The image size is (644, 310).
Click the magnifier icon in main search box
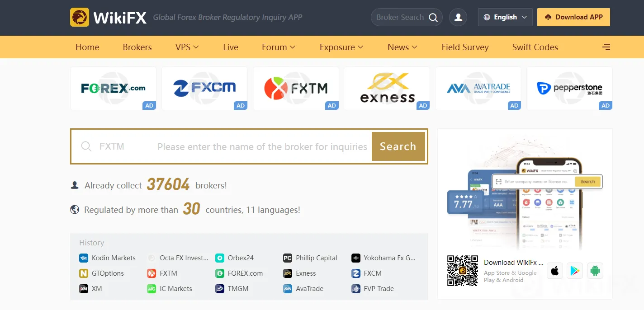pos(86,146)
